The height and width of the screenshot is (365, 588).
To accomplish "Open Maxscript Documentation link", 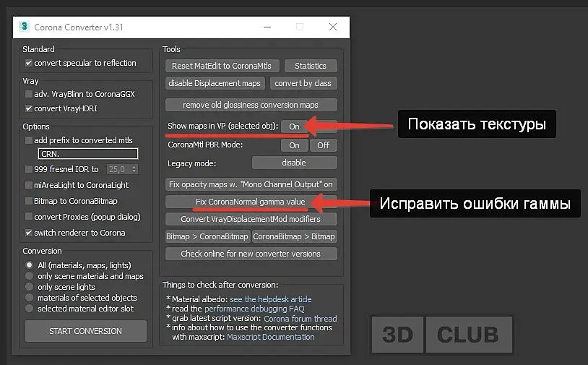I will 271,337.
